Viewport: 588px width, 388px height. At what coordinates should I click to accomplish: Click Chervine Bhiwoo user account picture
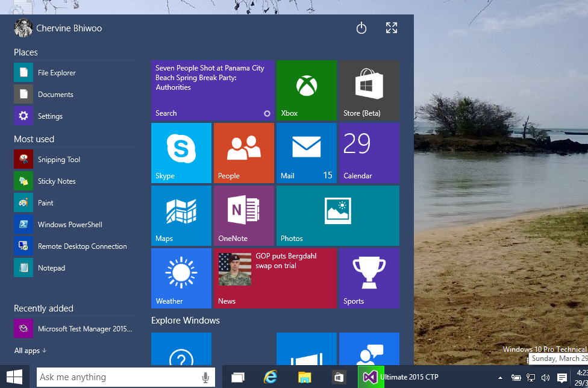23,28
